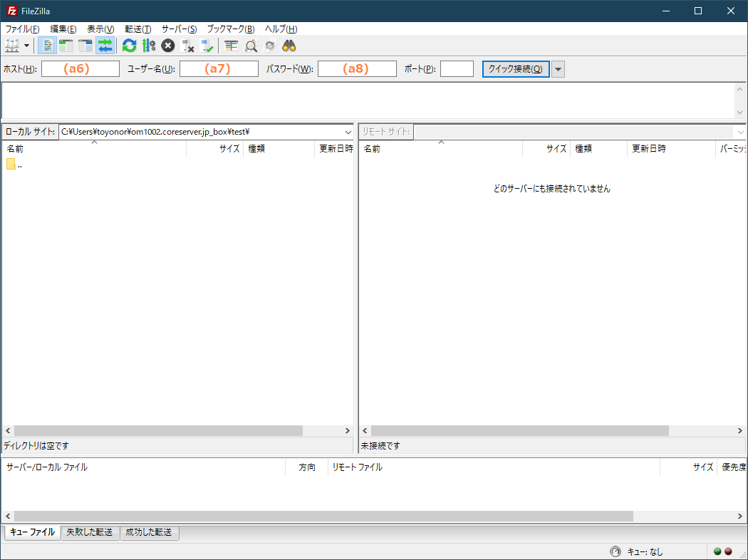Expand the remote site path dropdown

pyautogui.click(x=740, y=132)
